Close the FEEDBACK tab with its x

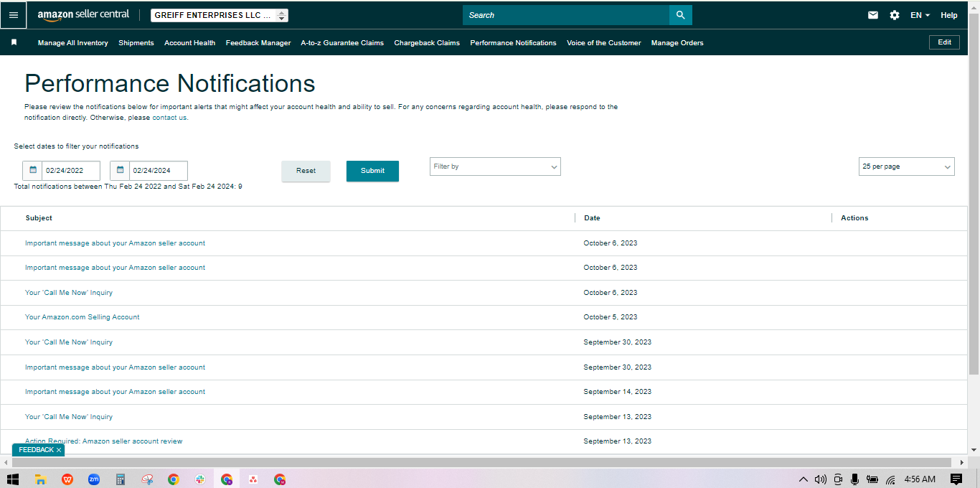(x=59, y=450)
